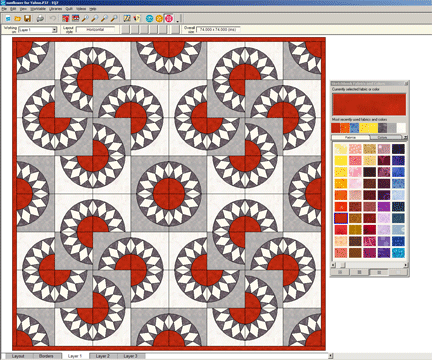Screen dimensions: 432x360
Task: Open the Videos menu
Action: [x=81, y=9]
